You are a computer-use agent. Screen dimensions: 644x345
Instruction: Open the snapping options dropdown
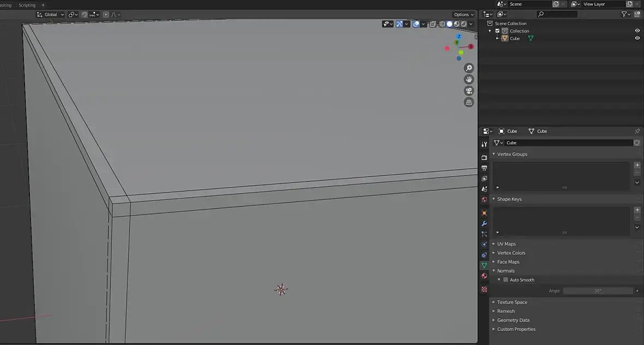click(94, 14)
